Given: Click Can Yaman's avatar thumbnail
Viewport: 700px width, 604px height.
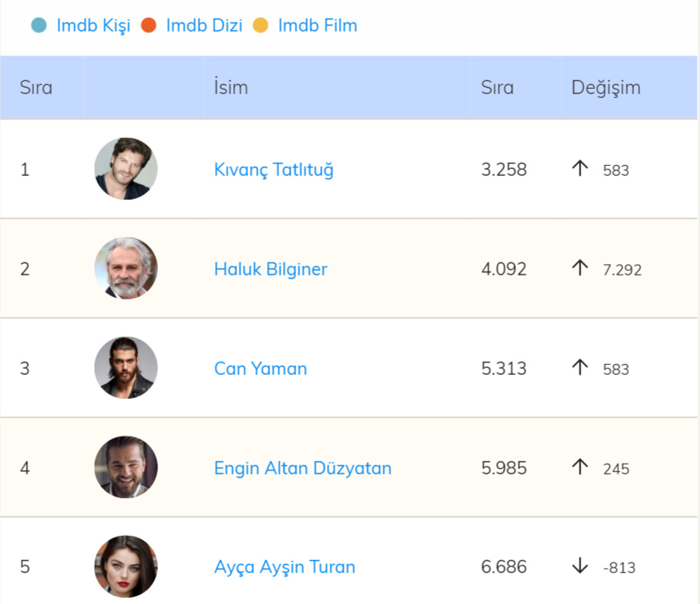Looking at the screenshot, I should click(126, 368).
